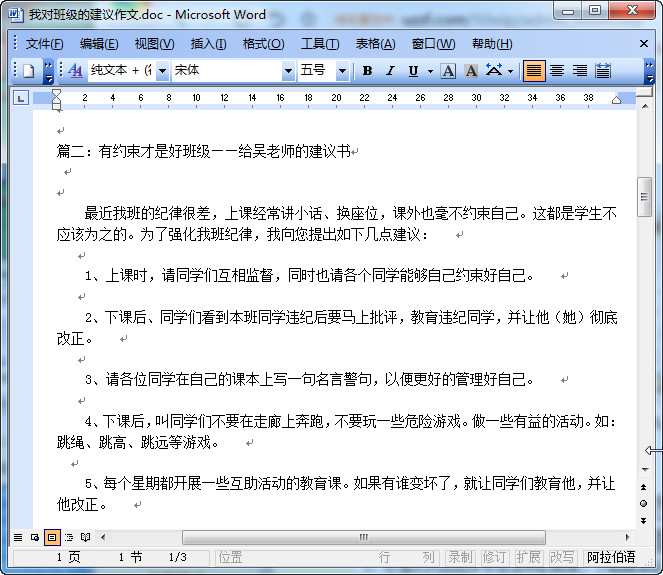663x575 pixels.
Task: Click the vertical scroll up arrow
Action: click(x=645, y=106)
